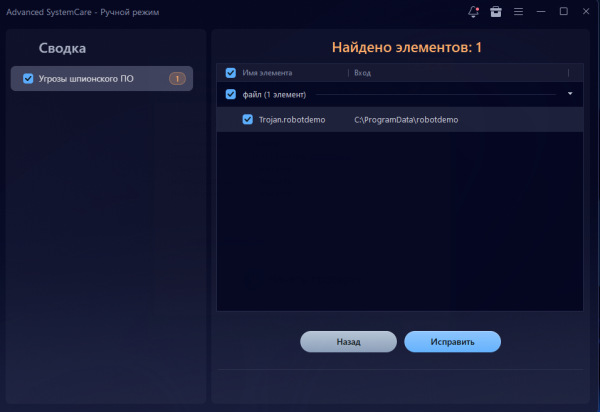This screenshot has width=600, height=412.
Task: Sort by the Вход column header
Action: (362, 73)
